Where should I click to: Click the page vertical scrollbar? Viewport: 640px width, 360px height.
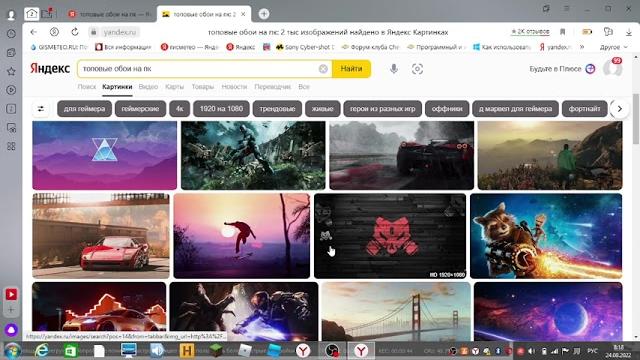636,118
